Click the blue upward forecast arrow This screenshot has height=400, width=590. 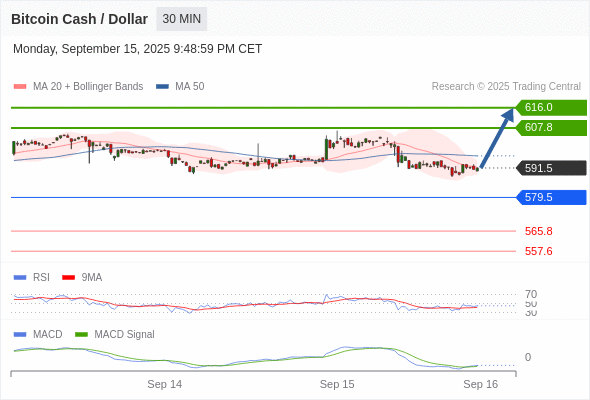(x=497, y=138)
